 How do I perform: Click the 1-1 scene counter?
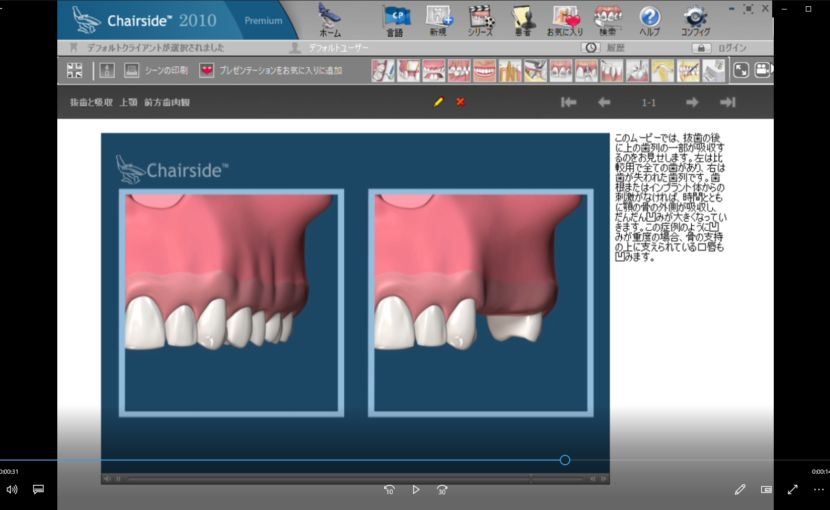tap(648, 103)
